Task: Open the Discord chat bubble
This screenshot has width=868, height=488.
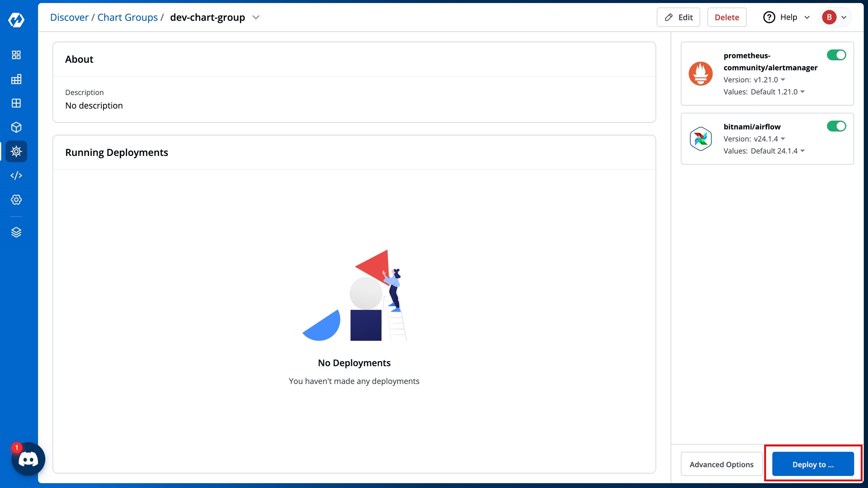Action: pos(28,459)
